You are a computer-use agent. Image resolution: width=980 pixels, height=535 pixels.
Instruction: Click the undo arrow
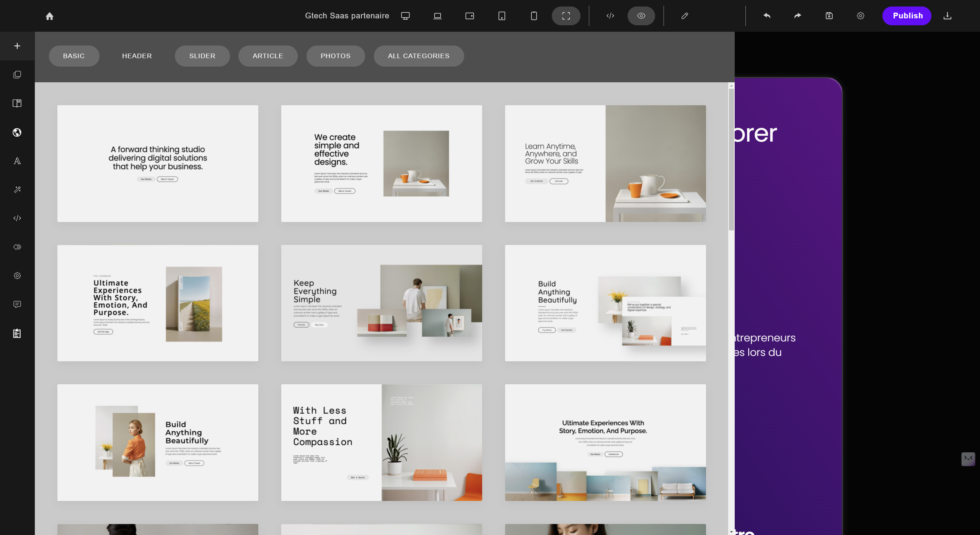pos(766,16)
